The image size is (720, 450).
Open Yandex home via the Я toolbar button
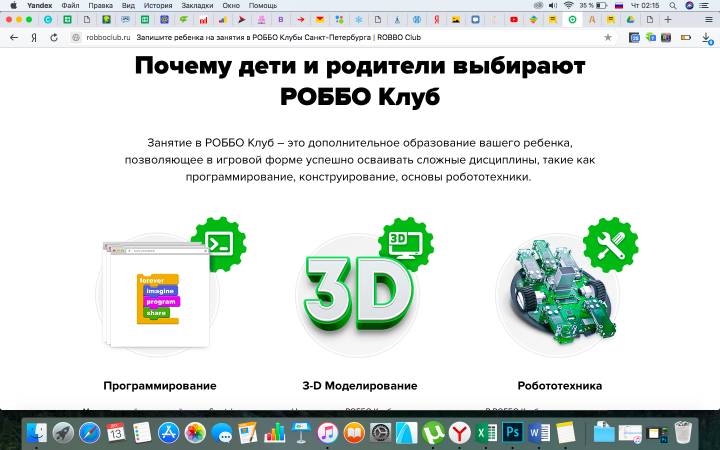(34, 38)
